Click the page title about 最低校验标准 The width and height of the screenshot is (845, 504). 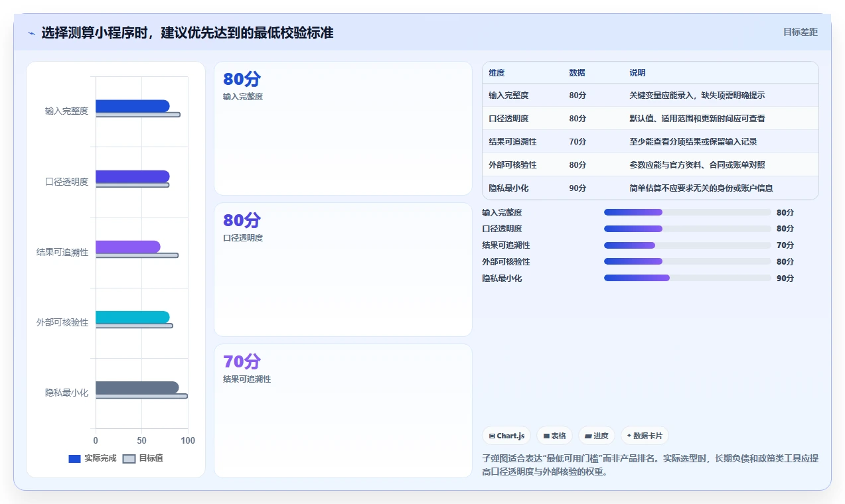[x=187, y=32]
